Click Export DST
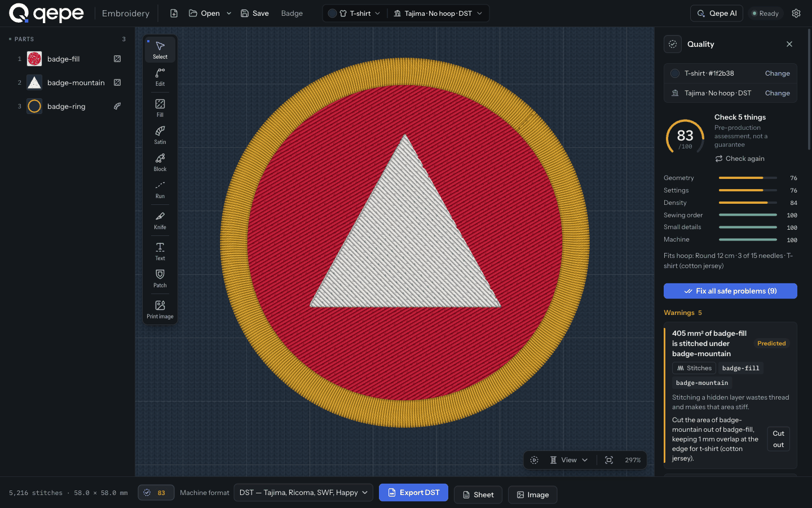Viewport: 812px width, 508px height. [413, 493]
